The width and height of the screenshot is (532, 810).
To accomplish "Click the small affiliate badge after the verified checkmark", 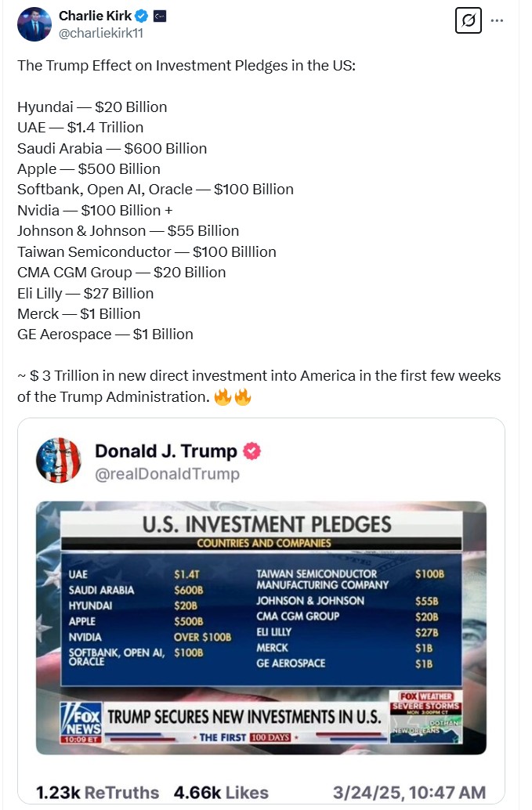I will pos(160,16).
